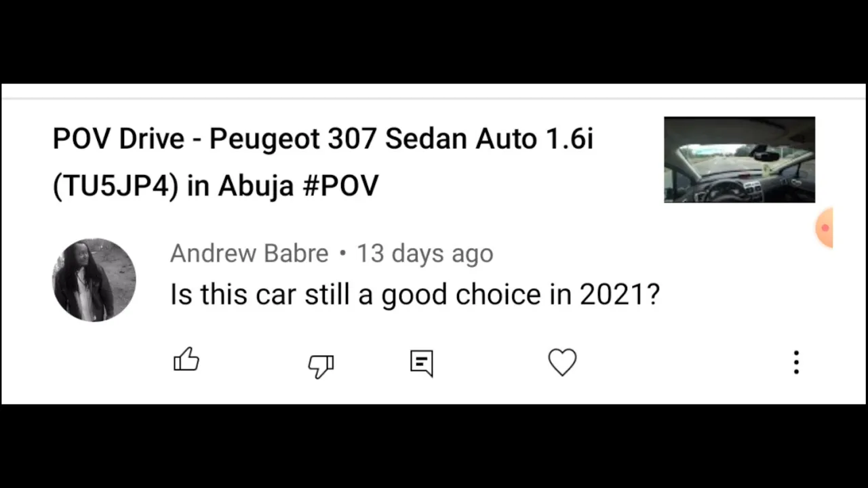Screen dimensions: 868x488
Task: Click commenter name Andrew Babre
Action: (x=249, y=253)
